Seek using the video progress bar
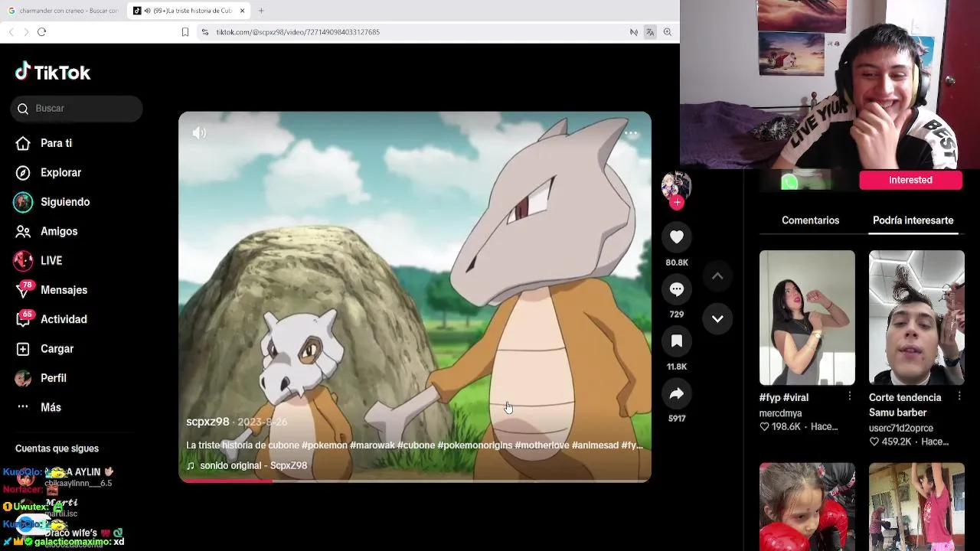 415,481
